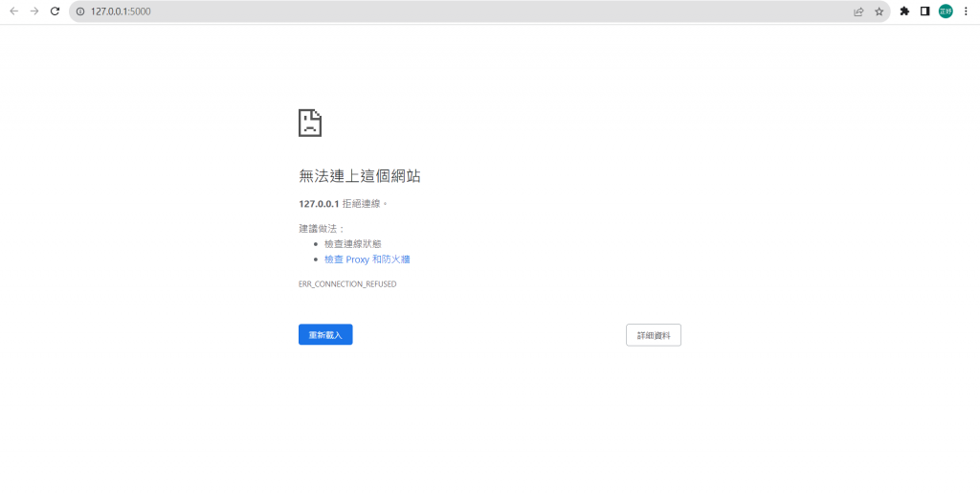Follow the 檢查 Proxy 和防火牆 link
This screenshot has width=980, height=496.
pos(367,259)
